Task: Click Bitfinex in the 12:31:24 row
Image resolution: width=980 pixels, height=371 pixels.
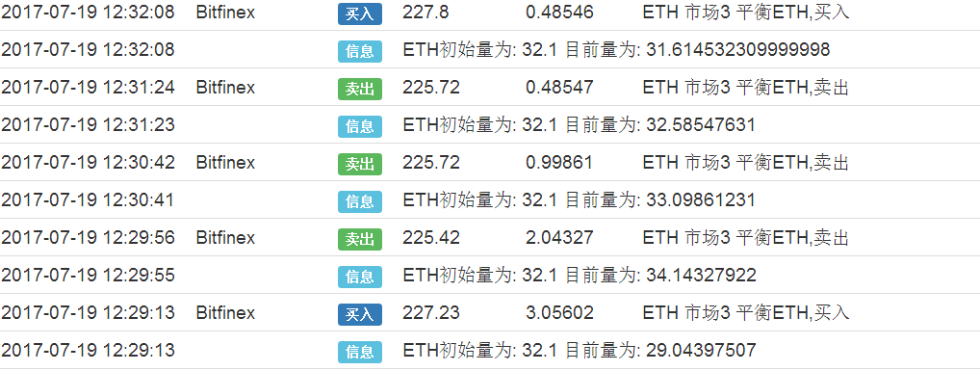Action: tap(225, 88)
